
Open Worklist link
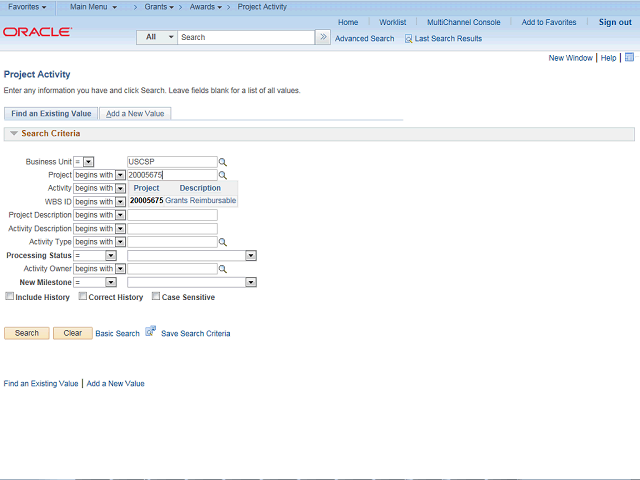click(393, 22)
